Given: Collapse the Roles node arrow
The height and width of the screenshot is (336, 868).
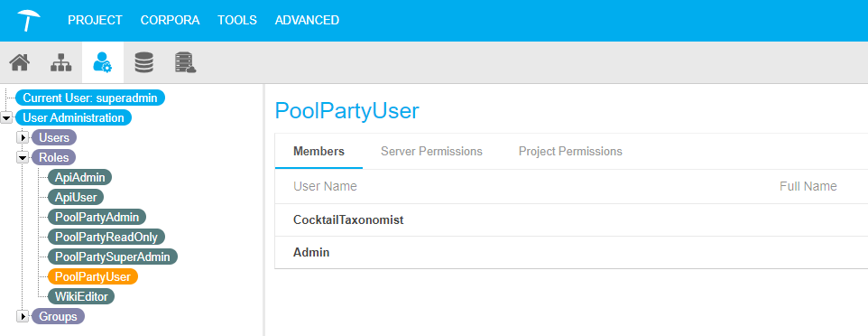Looking at the screenshot, I should click(x=23, y=157).
